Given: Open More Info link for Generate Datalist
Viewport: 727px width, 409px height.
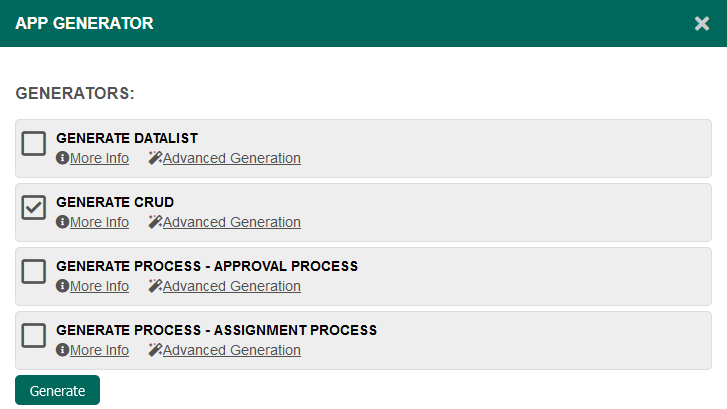Looking at the screenshot, I should [x=99, y=158].
